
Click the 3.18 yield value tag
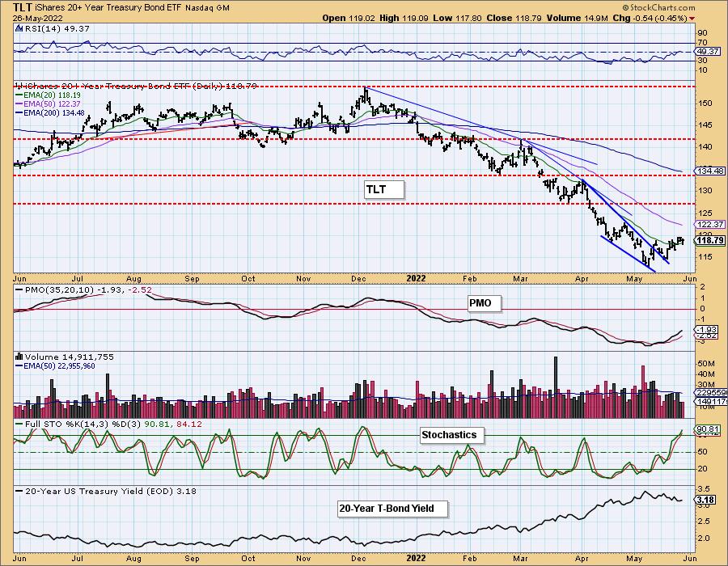tap(706, 500)
